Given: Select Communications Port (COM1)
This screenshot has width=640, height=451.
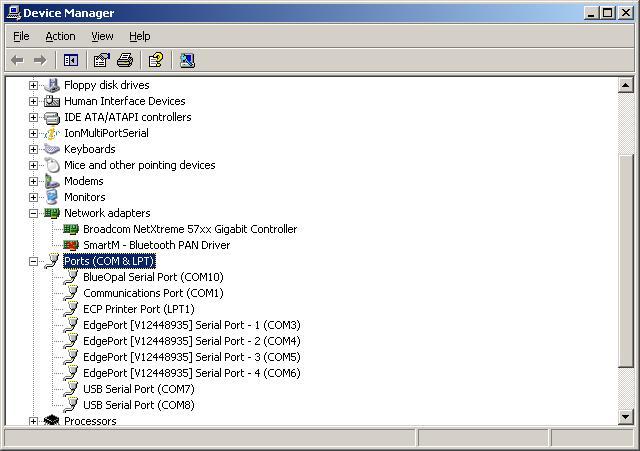Looking at the screenshot, I should tap(153, 293).
